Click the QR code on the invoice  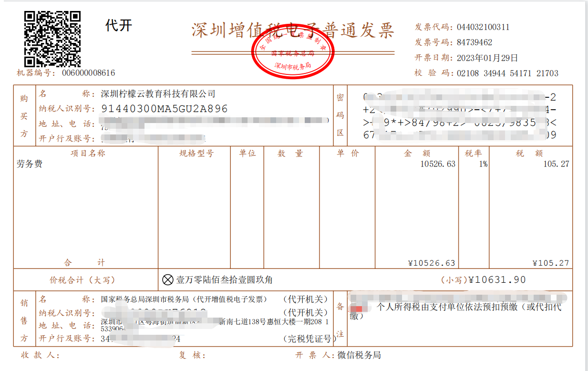[52, 39]
